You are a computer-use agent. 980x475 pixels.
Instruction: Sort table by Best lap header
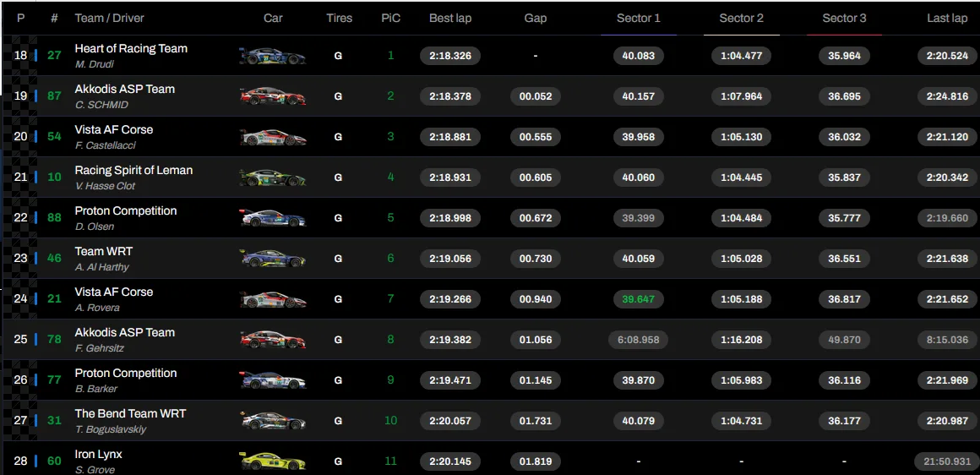pos(450,18)
